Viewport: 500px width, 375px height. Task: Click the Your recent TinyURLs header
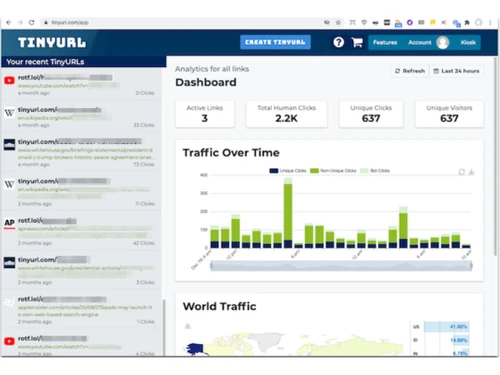[45, 62]
